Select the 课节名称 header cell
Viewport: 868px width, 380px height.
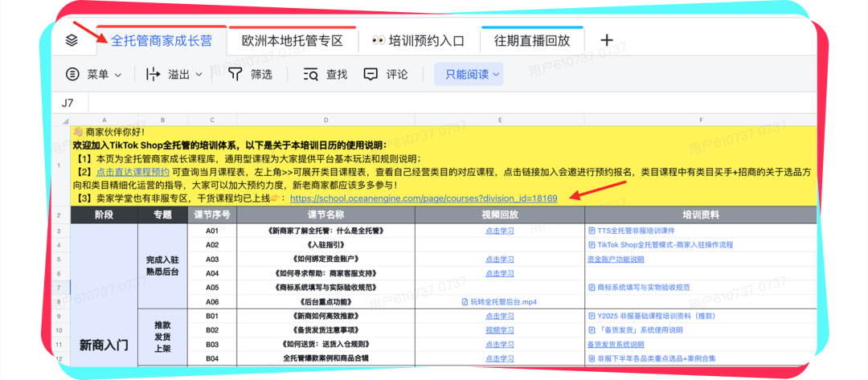pyautogui.click(x=325, y=215)
